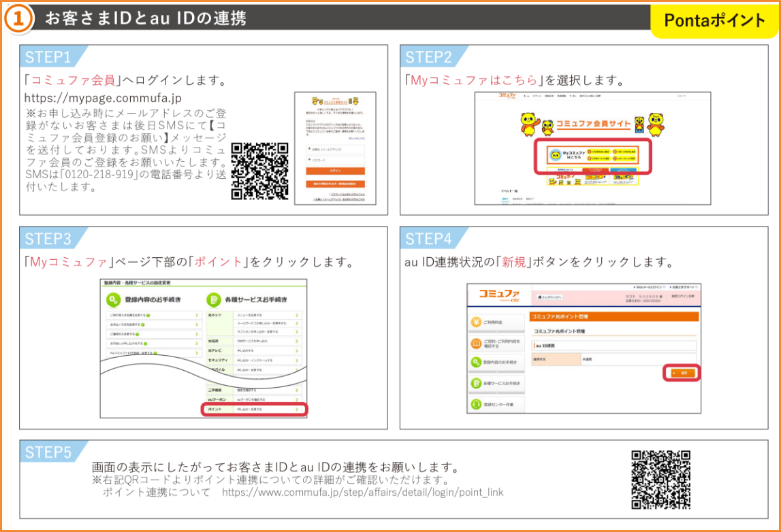Viewport: 781px width, 532px height.
Task: Click the yellow Pontaポイント tab
Action: [x=715, y=20]
